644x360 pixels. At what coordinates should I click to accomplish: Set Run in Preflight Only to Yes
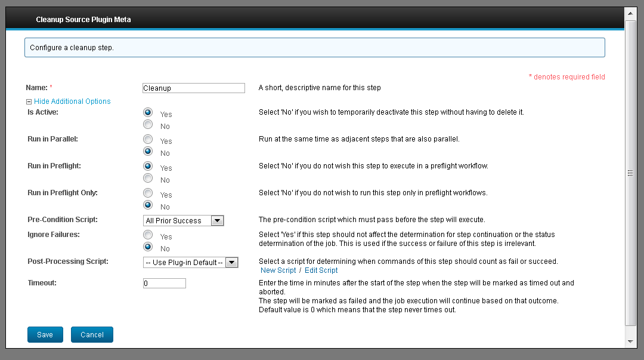(x=148, y=192)
